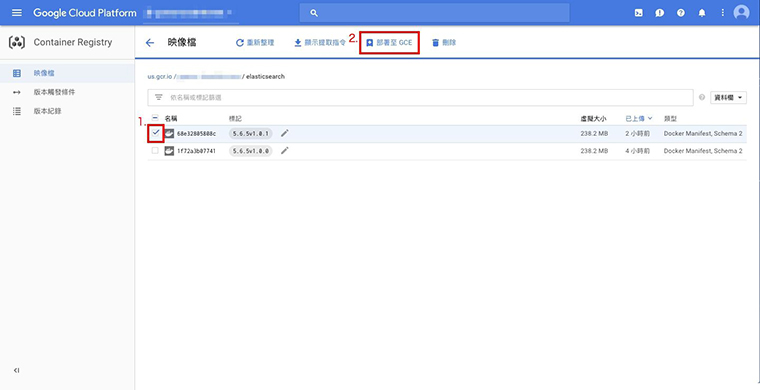Click the 2 小時前 upload time cell
Image resolution: width=760 pixels, height=390 pixels.
[x=637, y=133]
